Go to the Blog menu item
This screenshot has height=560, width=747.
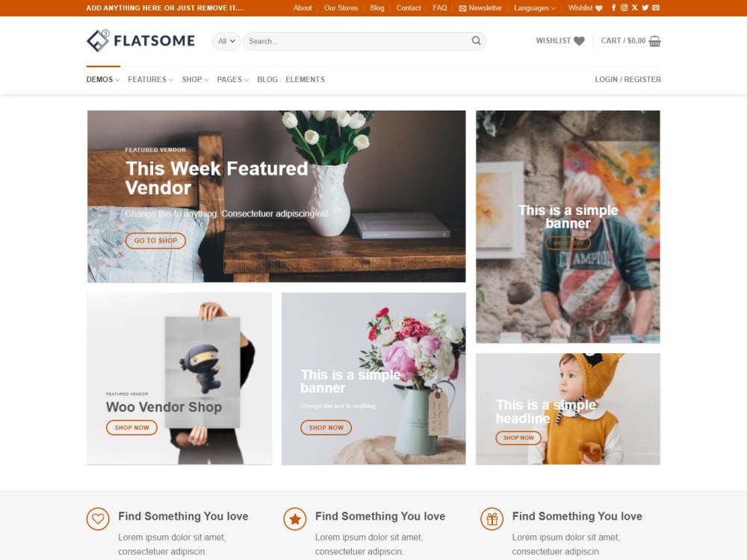pos(267,80)
